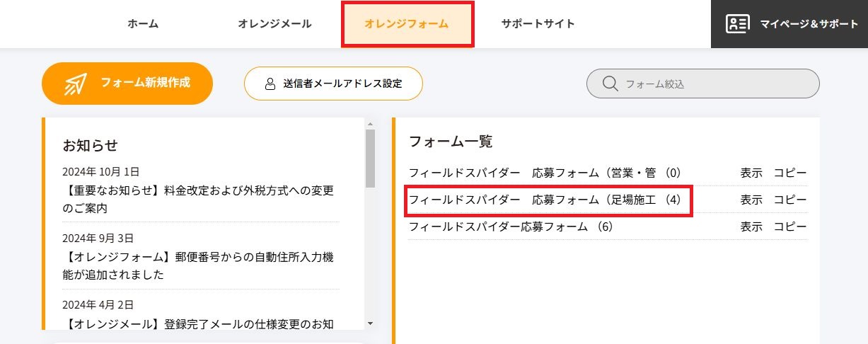This screenshot has width=868, height=344.
Task: Click the news panel scroll-down arrow
Action: click(370, 323)
